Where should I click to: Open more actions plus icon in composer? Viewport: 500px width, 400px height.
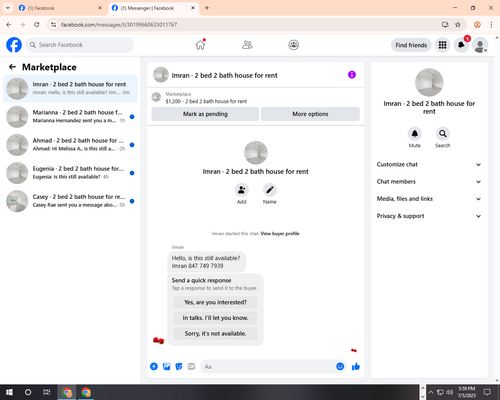point(154,367)
